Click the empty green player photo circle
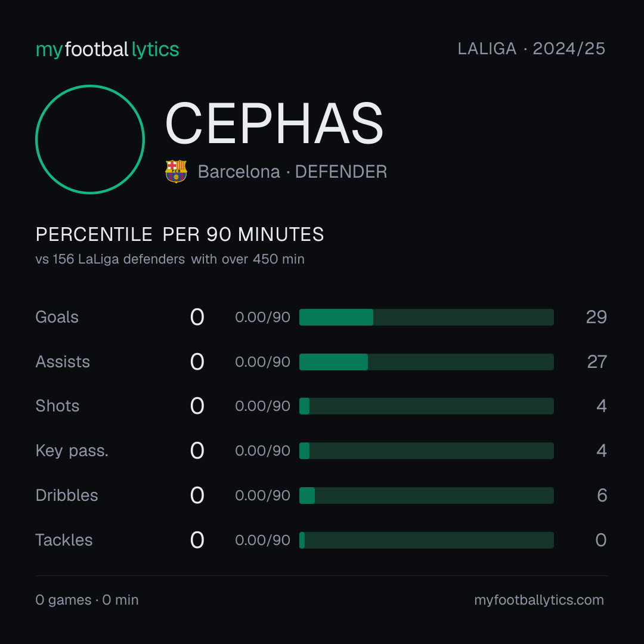Viewport: 644px width, 644px height. pyautogui.click(x=90, y=139)
